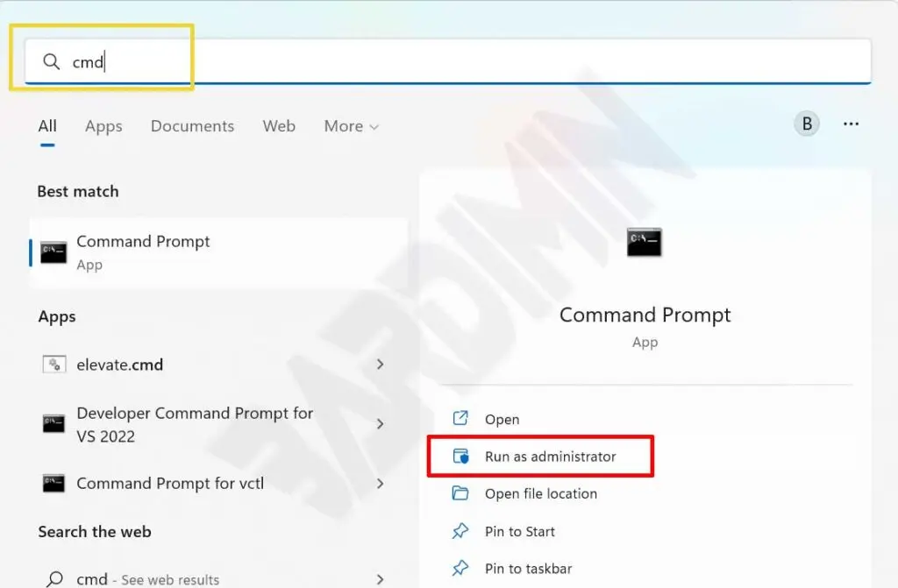Screen dimensions: 898x588
Task: Expand the More dropdown
Action: click(x=351, y=126)
